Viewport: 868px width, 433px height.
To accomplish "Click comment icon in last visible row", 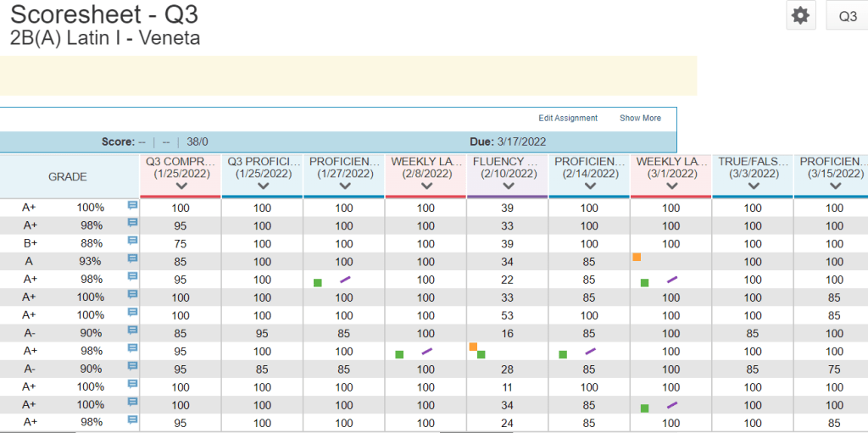I will point(132,421).
